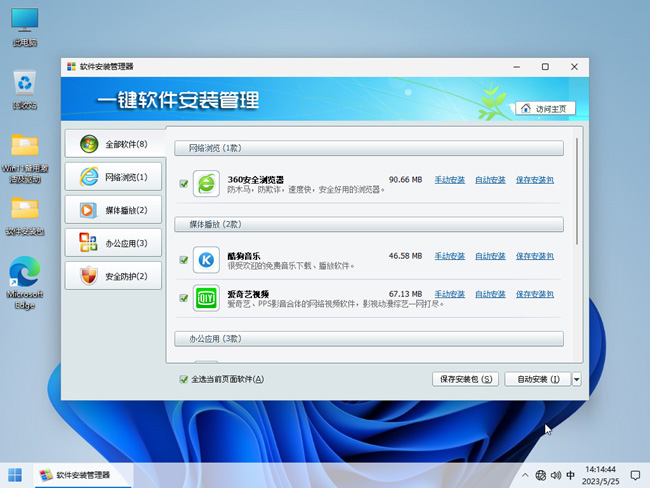Click the 酷狗音乐 name text

tap(244, 256)
